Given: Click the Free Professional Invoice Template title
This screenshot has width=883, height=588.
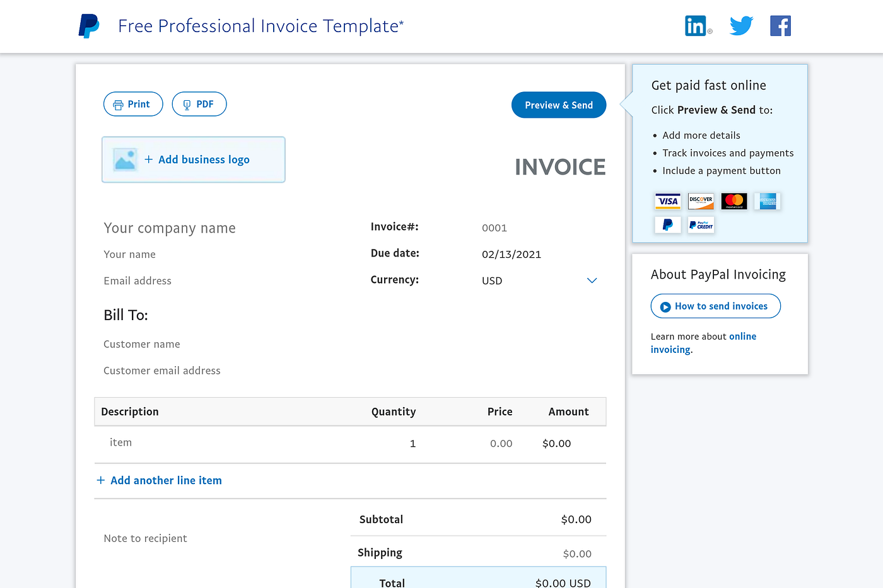Looking at the screenshot, I should (x=260, y=26).
